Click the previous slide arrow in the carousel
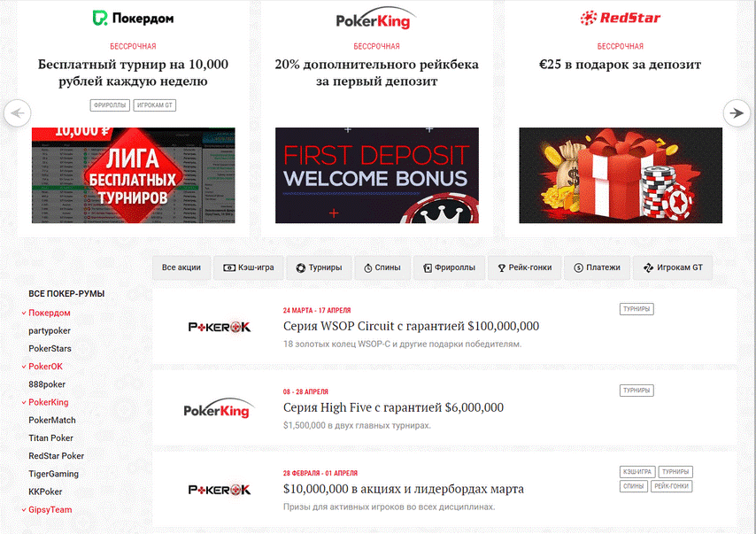Screen dimensions: 756x534 [x=18, y=112]
